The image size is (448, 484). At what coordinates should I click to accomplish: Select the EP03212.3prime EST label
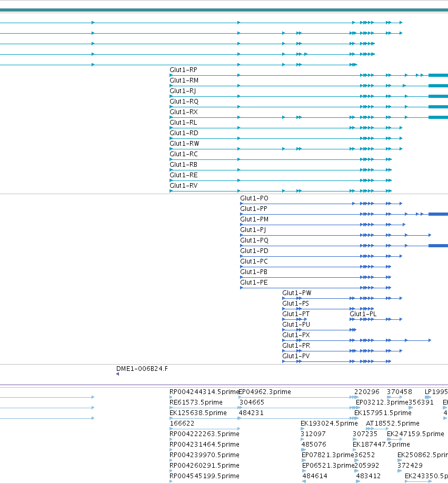point(382,402)
